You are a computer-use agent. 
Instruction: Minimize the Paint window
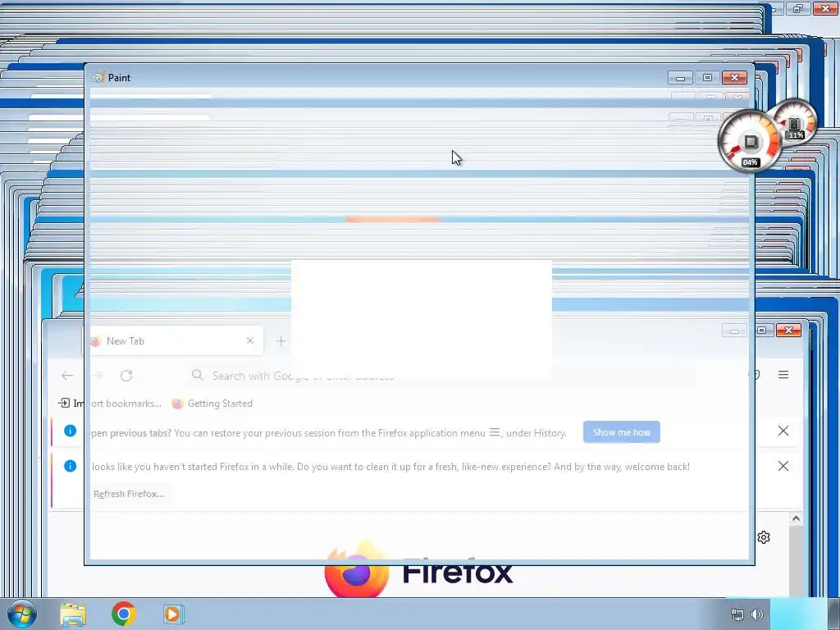point(680,78)
